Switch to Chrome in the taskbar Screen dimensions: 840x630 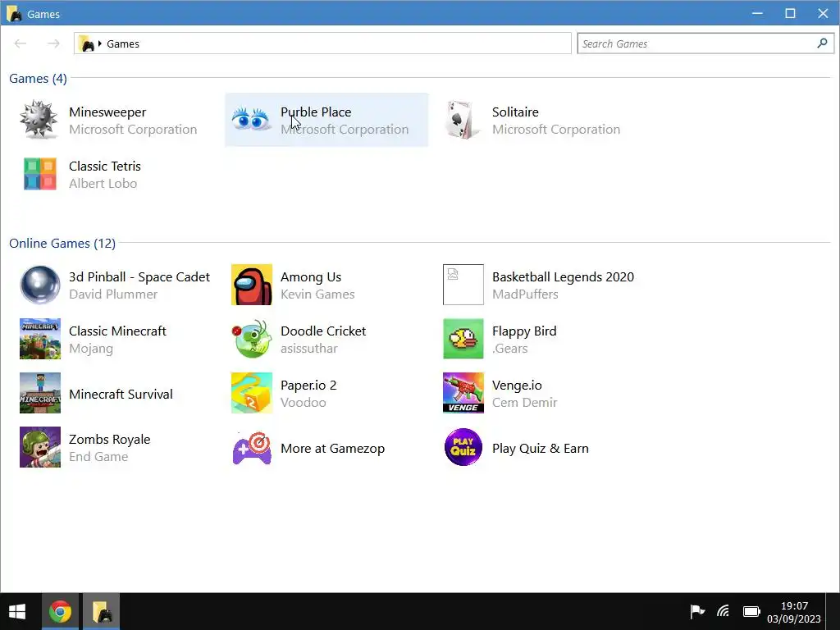[x=60, y=612]
